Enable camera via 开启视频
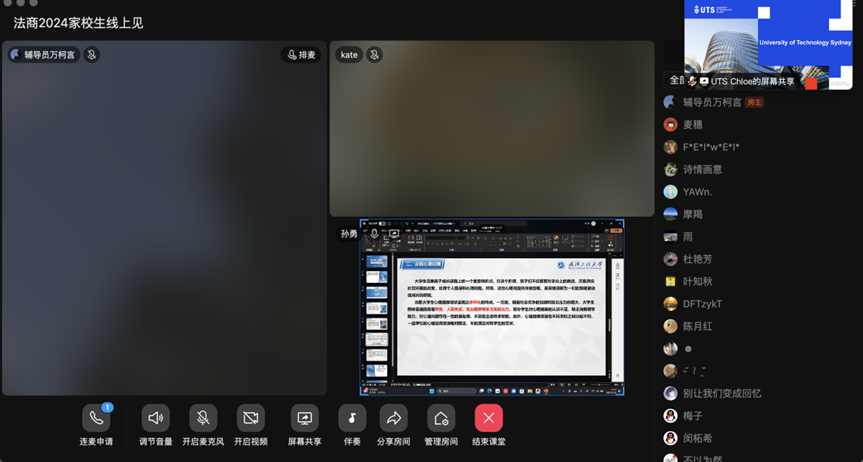The image size is (863, 462). tap(251, 418)
